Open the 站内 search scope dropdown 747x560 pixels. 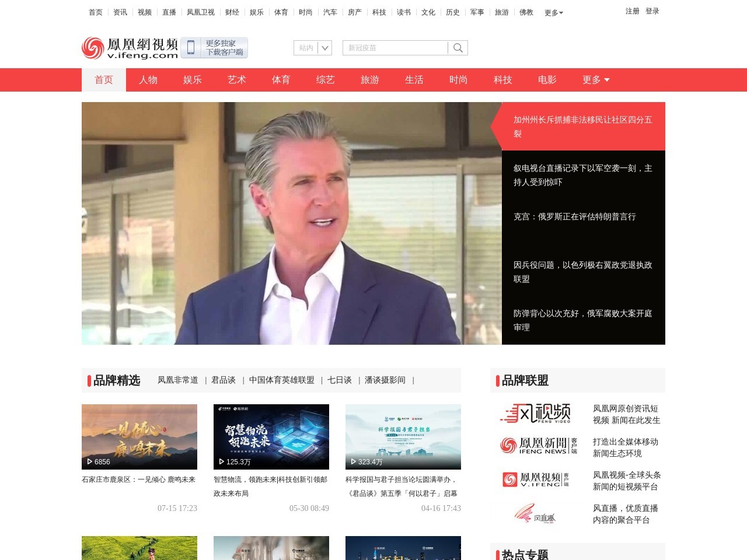pos(312,48)
